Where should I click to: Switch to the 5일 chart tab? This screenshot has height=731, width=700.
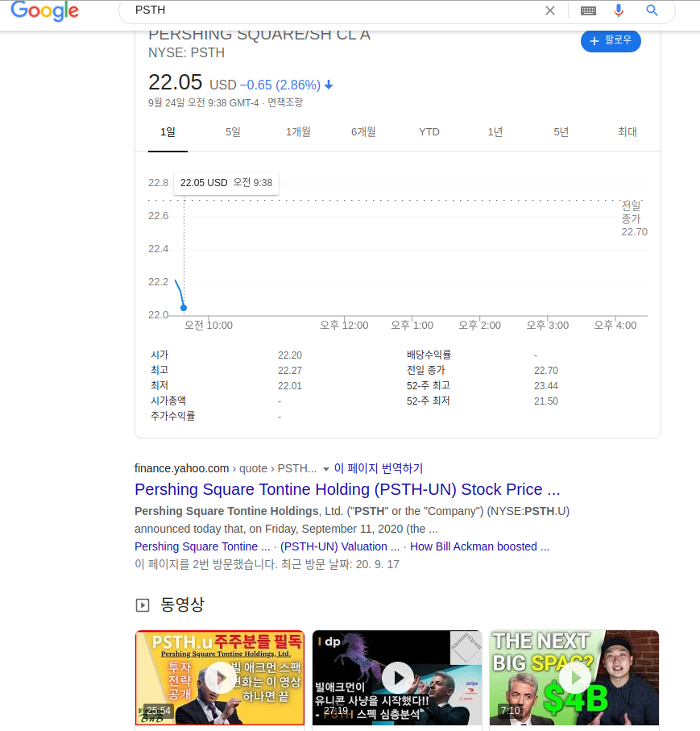coord(233,132)
